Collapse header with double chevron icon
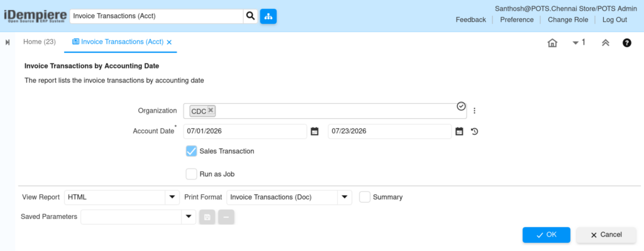 [605, 43]
